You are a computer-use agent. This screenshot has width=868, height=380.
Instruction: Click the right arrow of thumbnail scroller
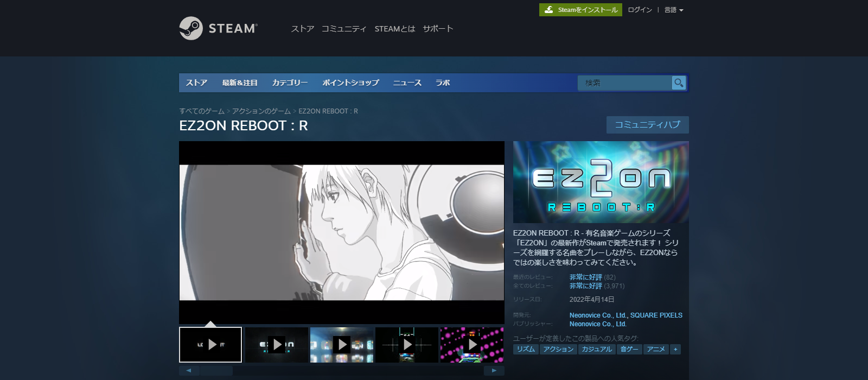pyautogui.click(x=494, y=370)
